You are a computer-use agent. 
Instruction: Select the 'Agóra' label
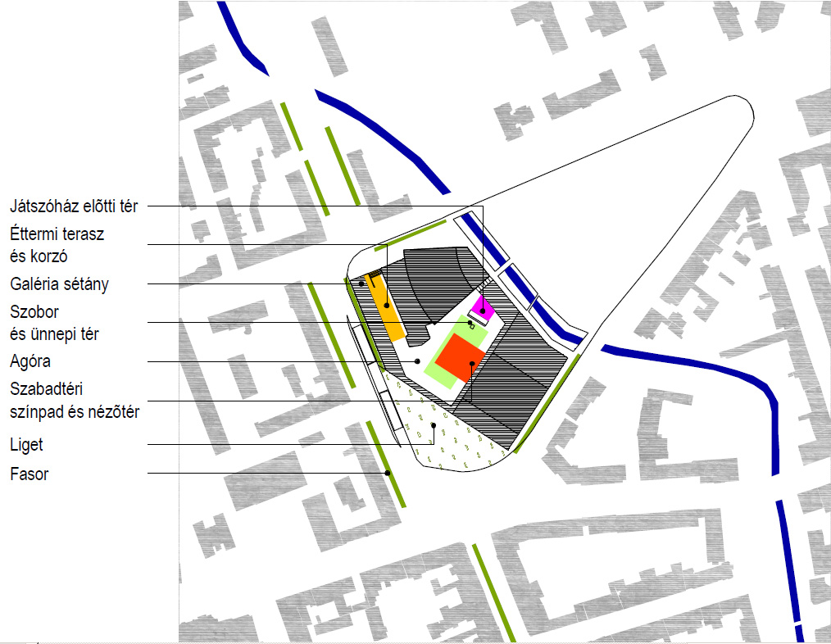pos(30,361)
